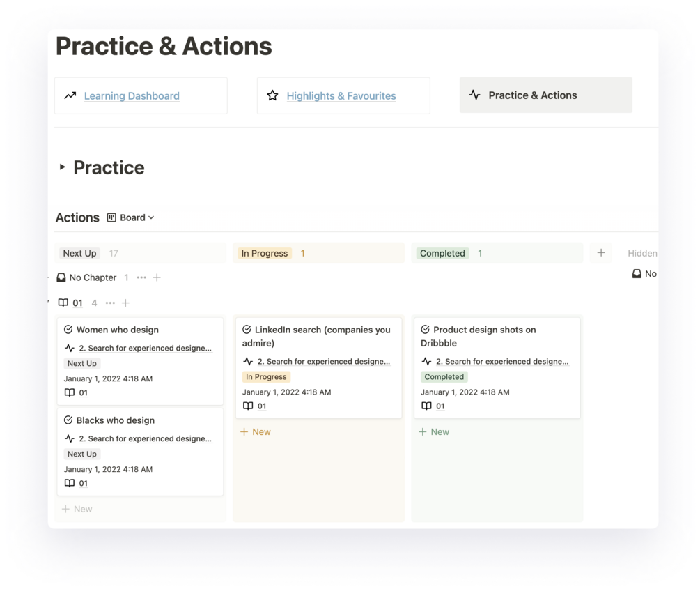Check the circle on Blacks who design
Viewport: 700px width, 589px height.
(68, 420)
